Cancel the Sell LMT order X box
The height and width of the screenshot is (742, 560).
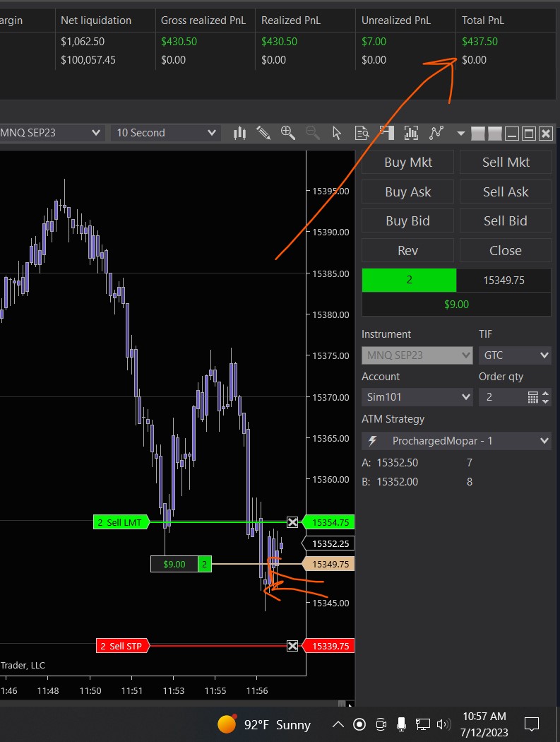point(293,522)
